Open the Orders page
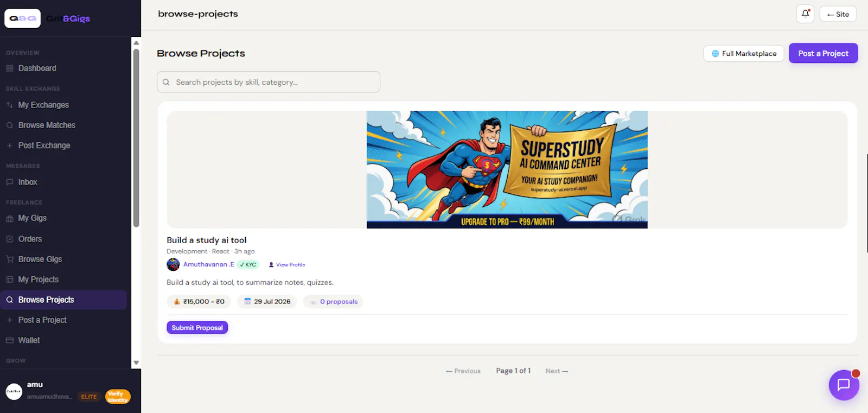 [x=63, y=239]
